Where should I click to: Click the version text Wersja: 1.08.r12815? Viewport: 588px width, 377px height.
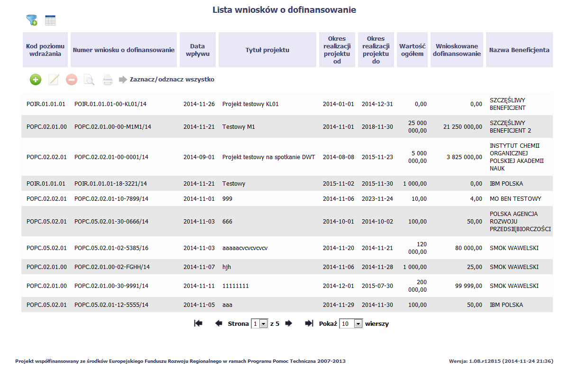tap(501, 361)
